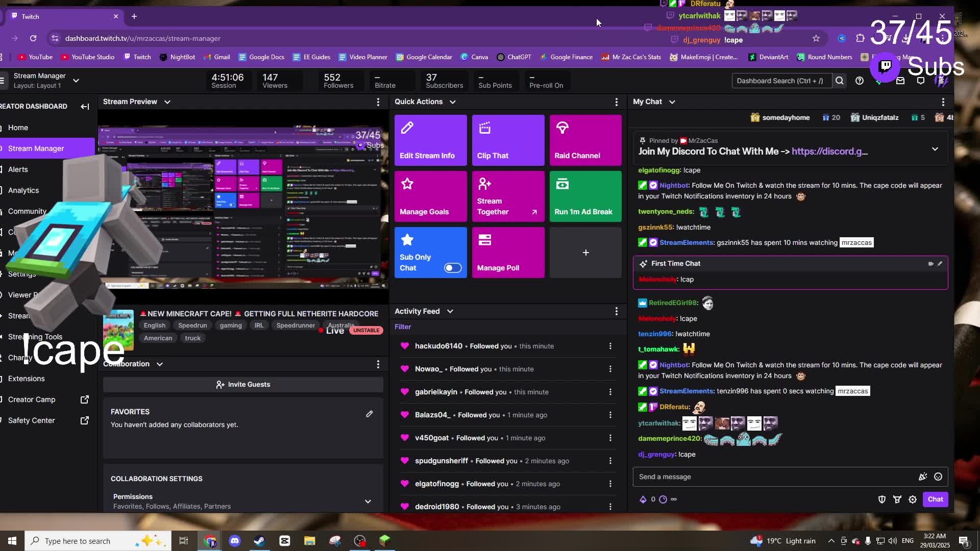
Task: Open Activity Feed options menu
Action: pos(617,311)
